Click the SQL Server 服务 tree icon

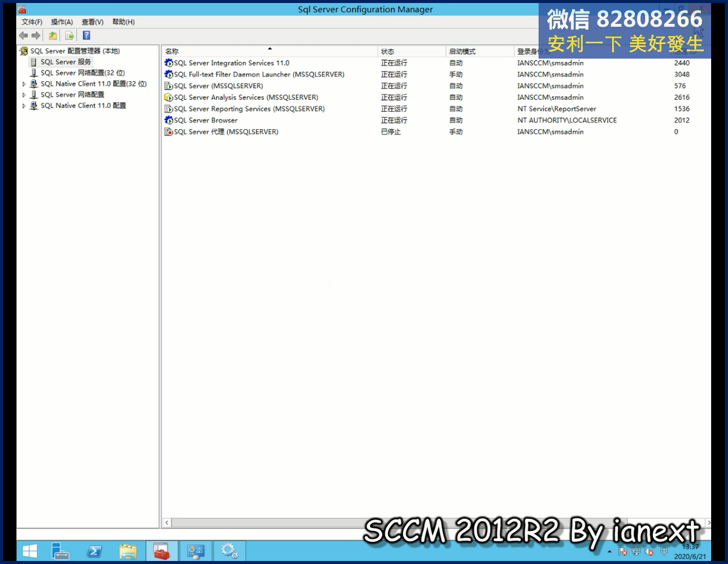[x=34, y=62]
